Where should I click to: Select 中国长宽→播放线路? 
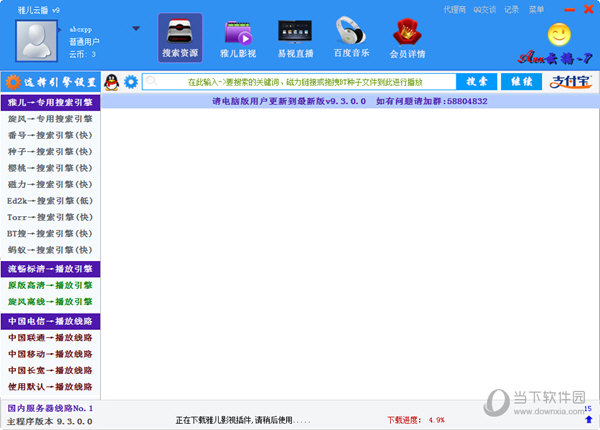[x=51, y=371]
